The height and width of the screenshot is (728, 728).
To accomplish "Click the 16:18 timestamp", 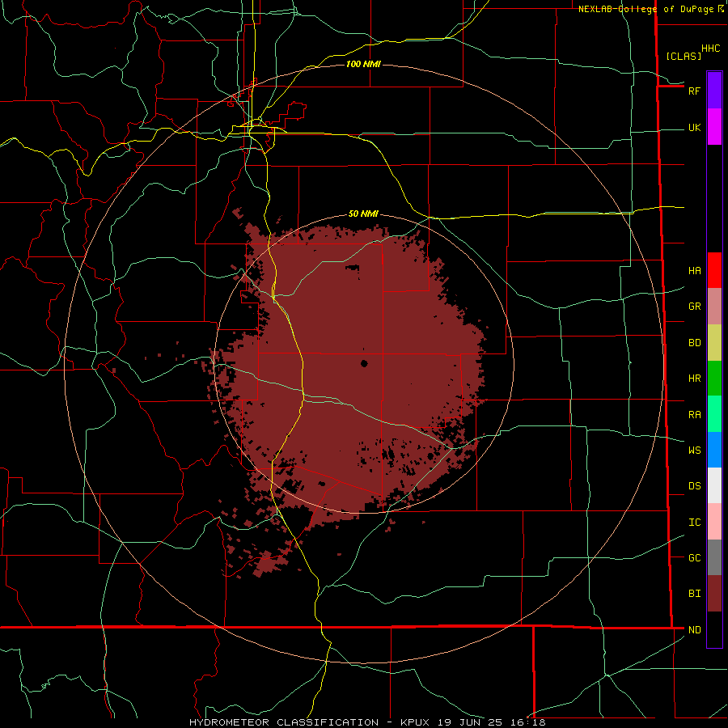I will (527, 722).
